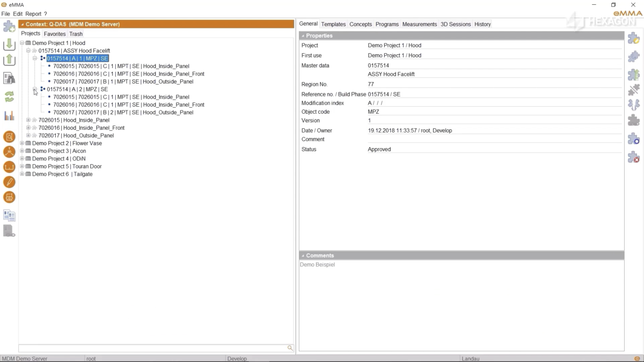The height and width of the screenshot is (362, 644).
Task: Click the duplicate puzzle pieces icon
Action: coord(634,56)
